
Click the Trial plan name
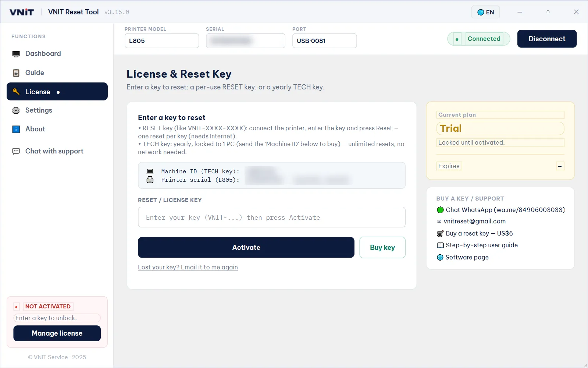(x=451, y=128)
